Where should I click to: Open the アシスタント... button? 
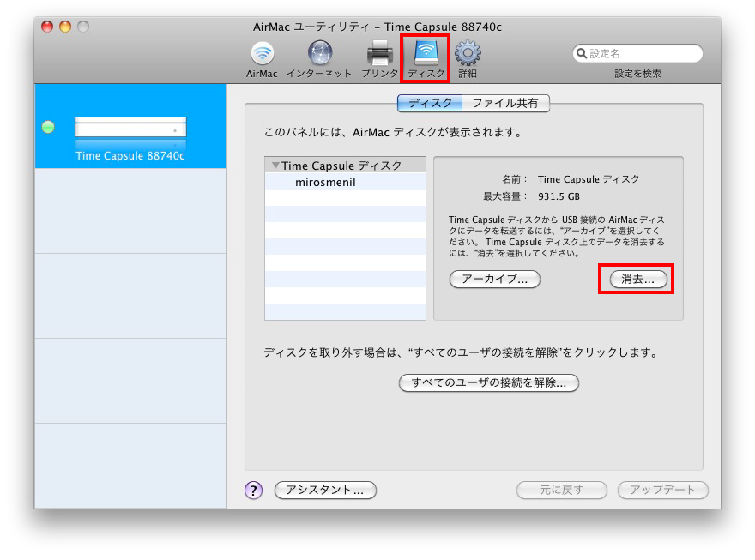pyautogui.click(x=325, y=491)
